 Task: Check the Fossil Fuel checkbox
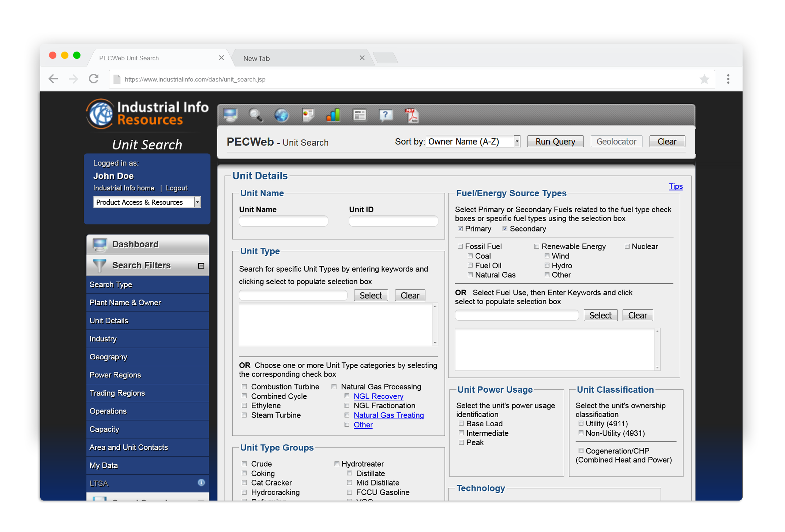460,246
